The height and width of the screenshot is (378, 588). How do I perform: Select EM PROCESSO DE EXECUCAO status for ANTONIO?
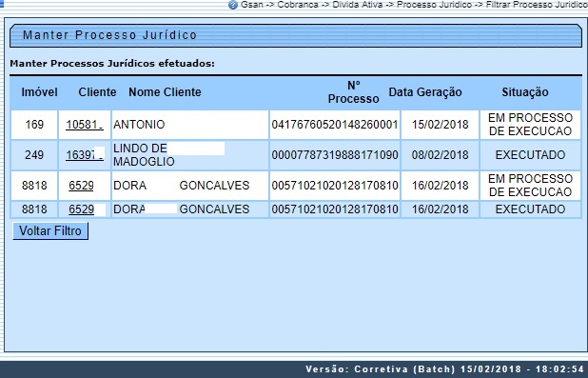[530, 125]
